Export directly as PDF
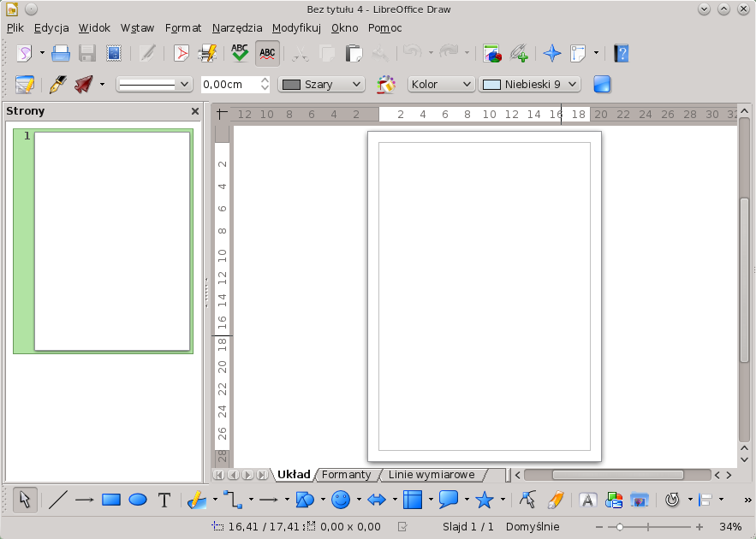756x539 pixels. pyautogui.click(x=181, y=54)
